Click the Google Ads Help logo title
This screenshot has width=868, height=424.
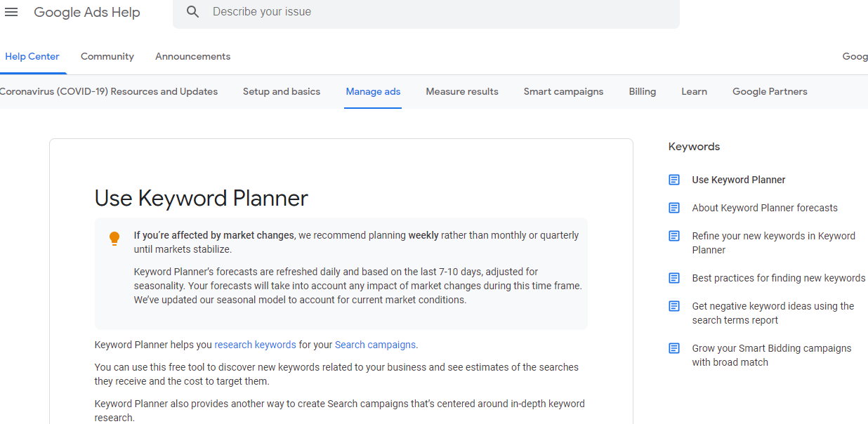(87, 12)
